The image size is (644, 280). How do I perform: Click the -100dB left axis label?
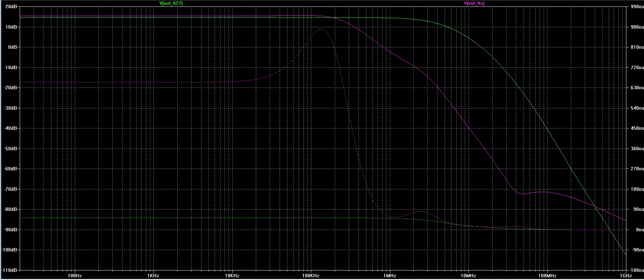tap(9, 250)
